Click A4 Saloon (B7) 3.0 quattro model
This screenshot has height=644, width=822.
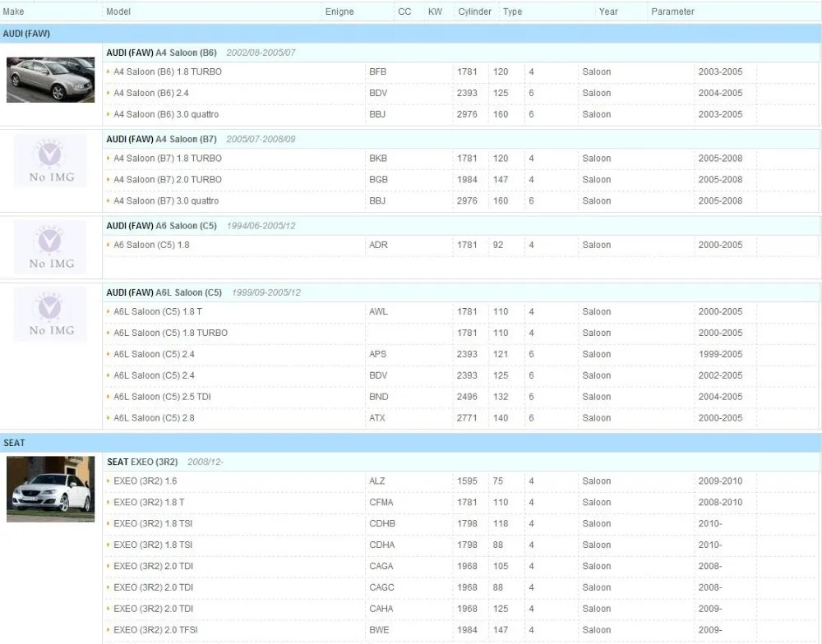click(166, 200)
